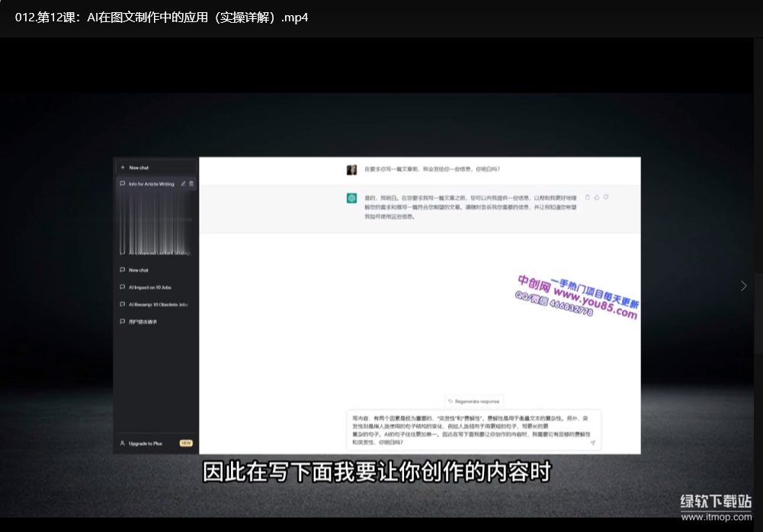
Task: Click the chat bubble icon beside AI Impact
Action: [x=122, y=287]
